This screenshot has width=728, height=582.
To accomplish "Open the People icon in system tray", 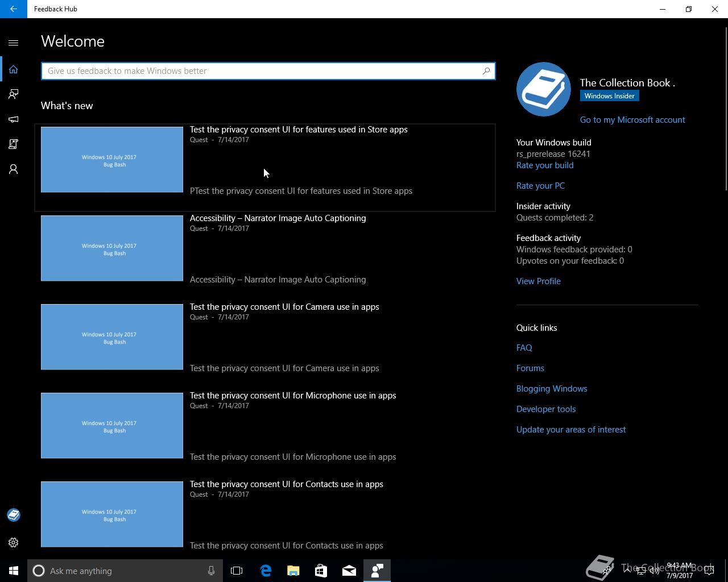I will tap(607, 571).
